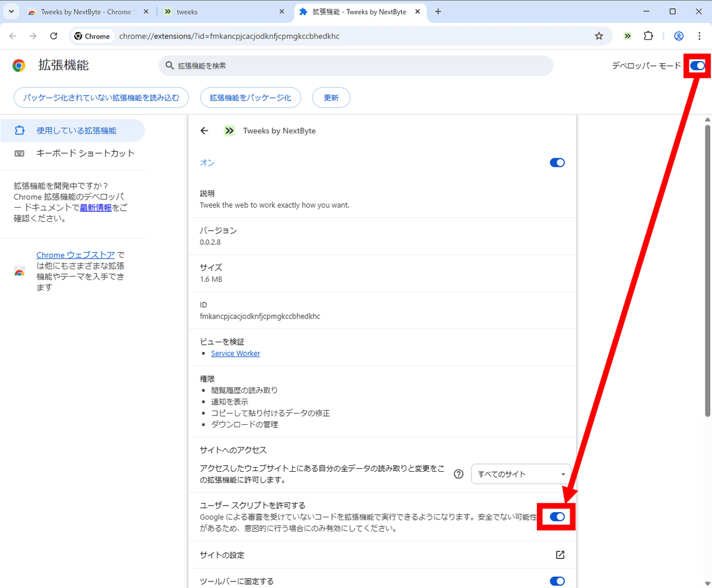Disable the extension using the オン toggle

[557, 163]
